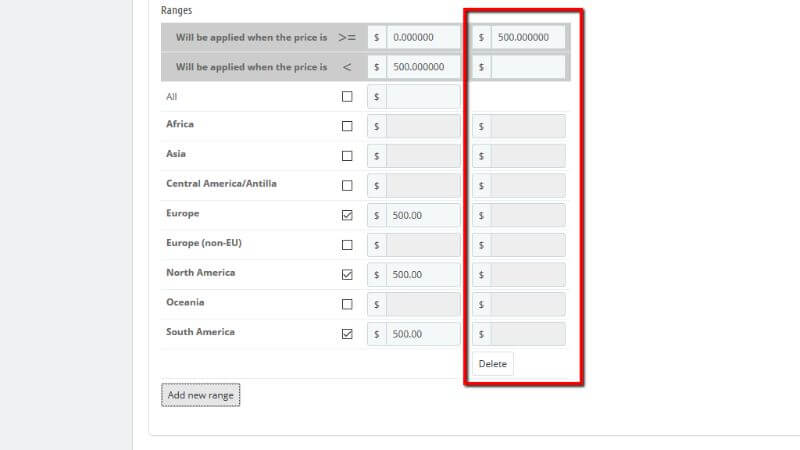The height and width of the screenshot is (450, 800).
Task: Click second range lower limit field 500.000000
Action: click(423, 67)
